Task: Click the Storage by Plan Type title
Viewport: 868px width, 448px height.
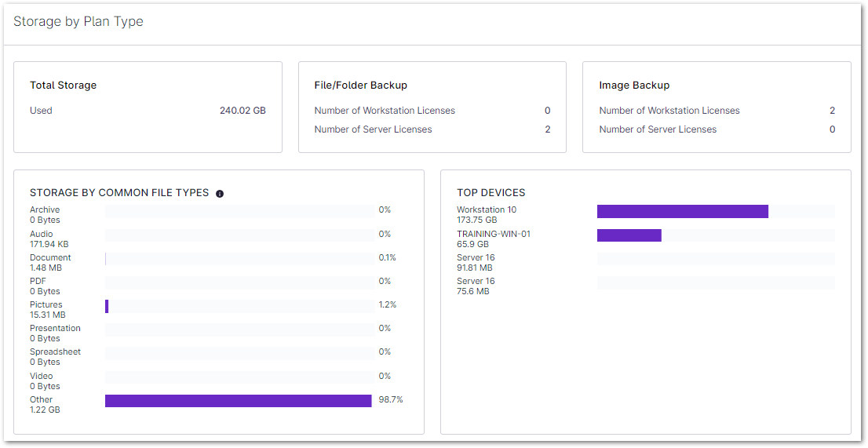Action: pyautogui.click(x=78, y=21)
